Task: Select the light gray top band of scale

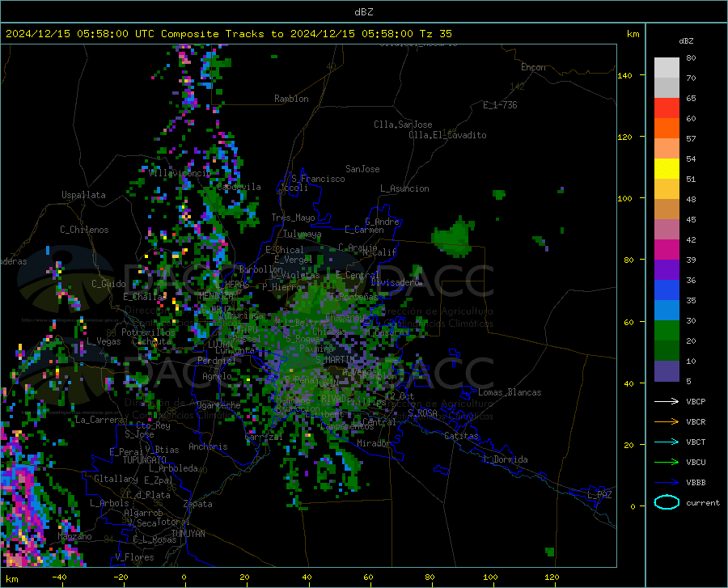Action: 667,68
